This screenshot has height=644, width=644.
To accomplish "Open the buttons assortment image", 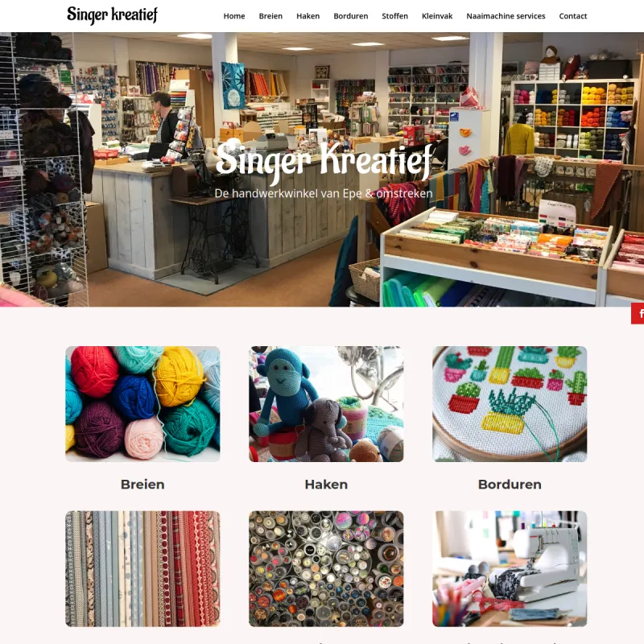I will pyautogui.click(x=326, y=568).
